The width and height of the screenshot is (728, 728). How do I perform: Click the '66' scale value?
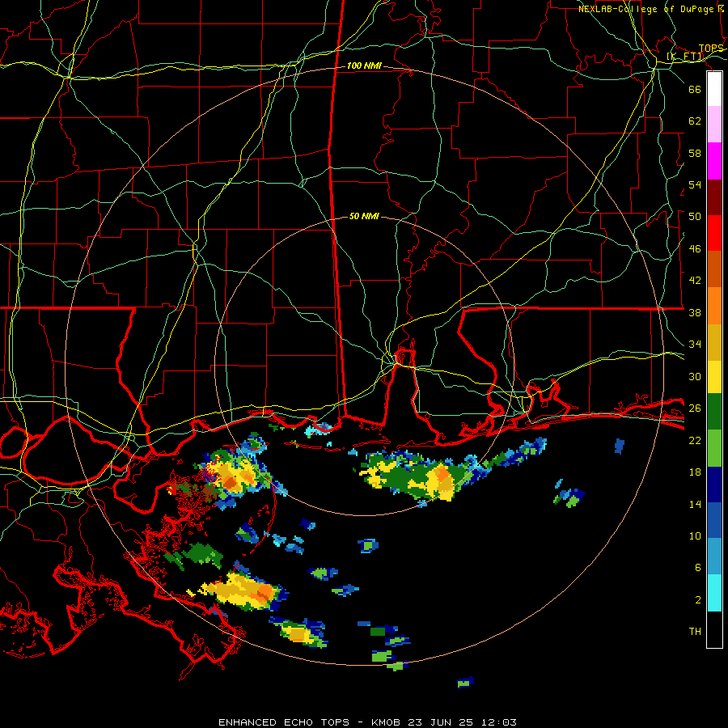click(x=695, y=89)
